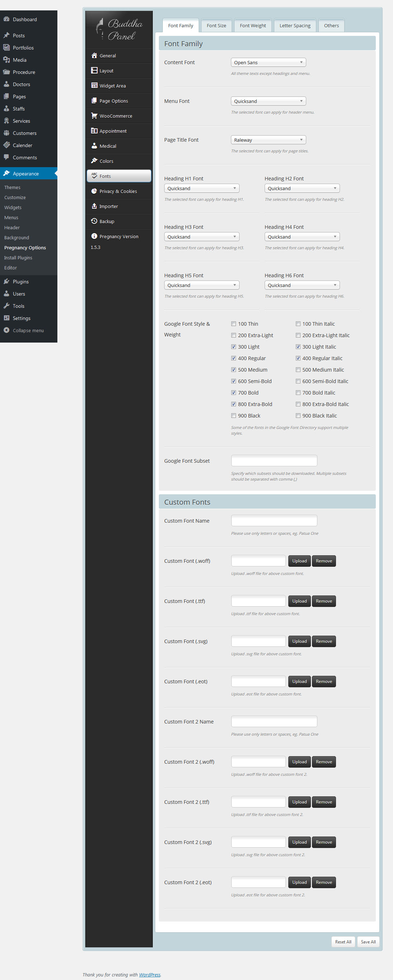This screenshot has width=393, height=980.
Task: Click the WooCommerce cart icon in panel
Action: pos(94,116)
